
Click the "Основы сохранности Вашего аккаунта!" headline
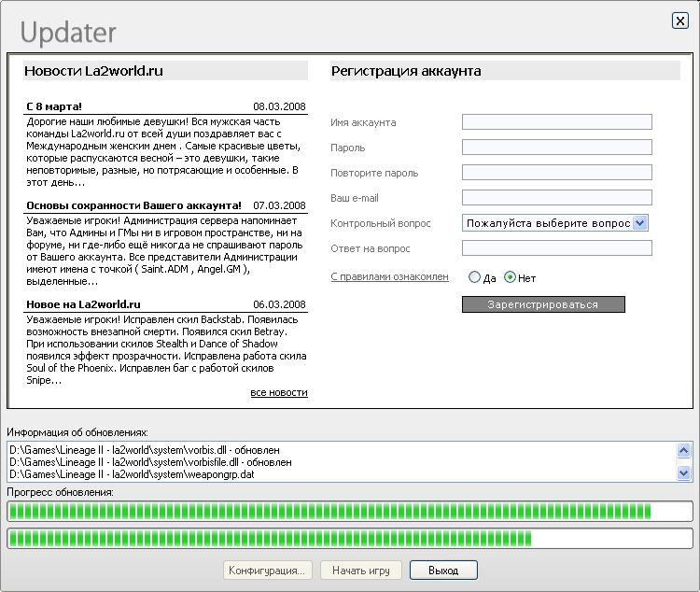tap(133, 205)
